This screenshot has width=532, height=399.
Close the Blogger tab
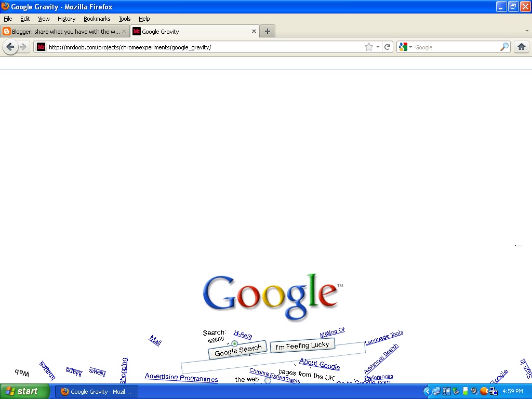124,31
